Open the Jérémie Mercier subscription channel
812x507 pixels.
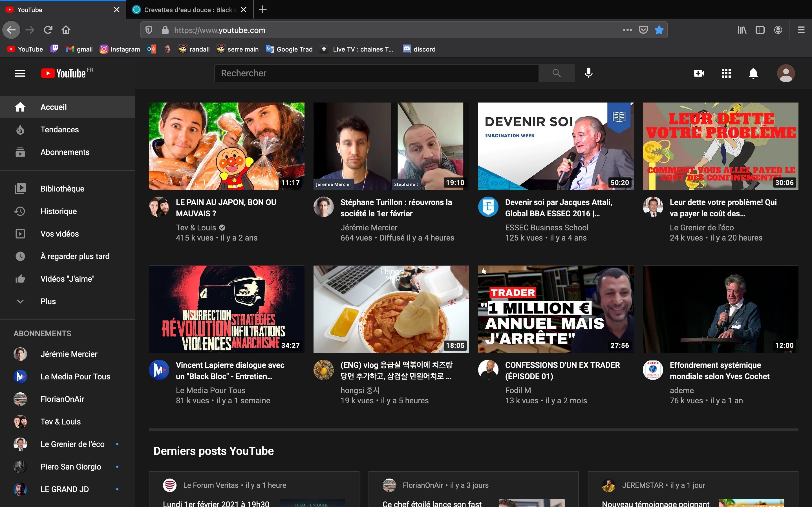69,354
